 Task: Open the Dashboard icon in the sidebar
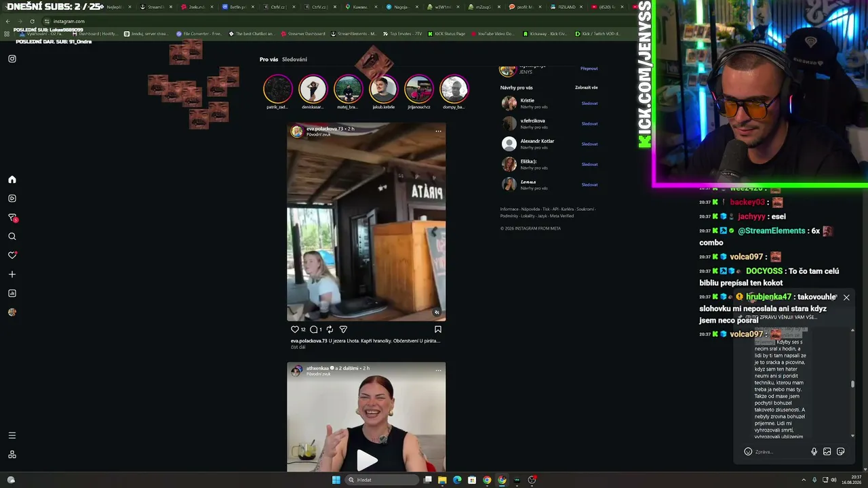pos(12,293)
